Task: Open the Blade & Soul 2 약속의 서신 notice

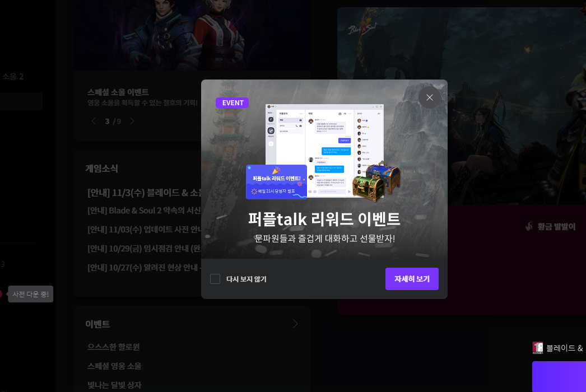Action: tap(144, 211)
